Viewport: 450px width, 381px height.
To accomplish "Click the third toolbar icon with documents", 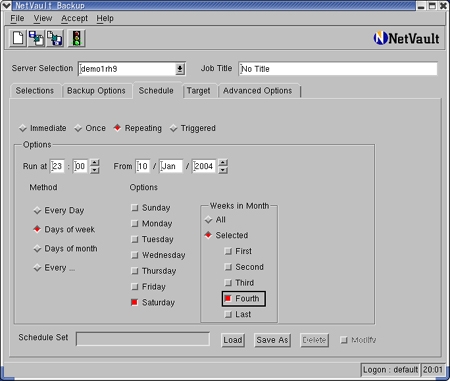I will [55, 38].
